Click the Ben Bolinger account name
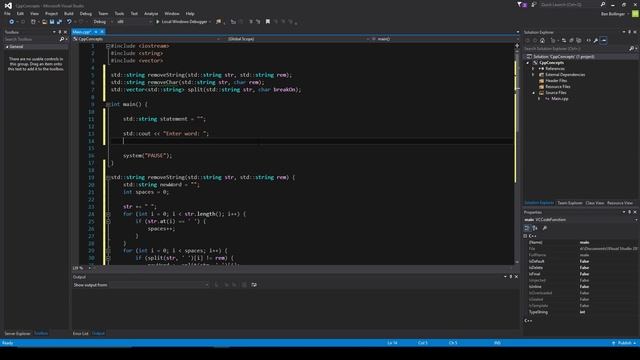This screenshot has width=640, height=360. pos(613,14)
